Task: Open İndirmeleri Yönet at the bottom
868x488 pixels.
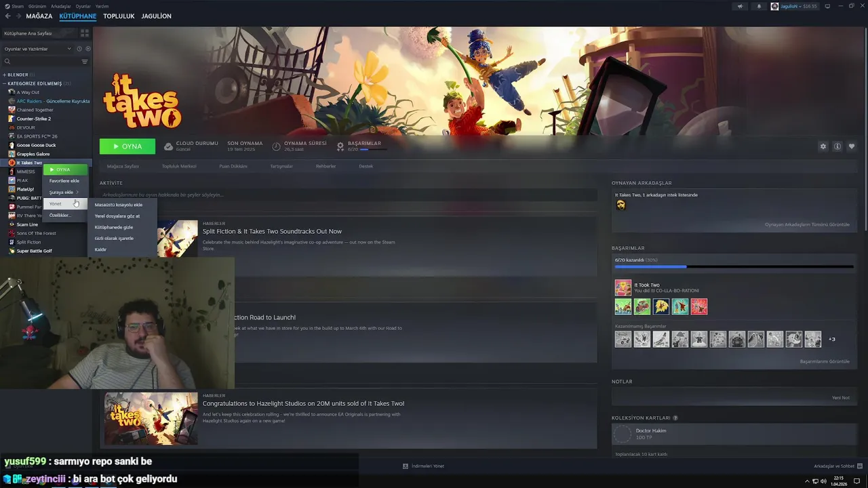Action: pyautogui.click(x=428, y=466)
